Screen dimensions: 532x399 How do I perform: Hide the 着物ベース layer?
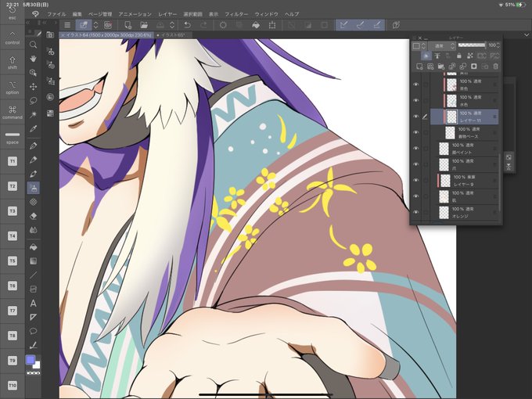(x=416, y=132)
